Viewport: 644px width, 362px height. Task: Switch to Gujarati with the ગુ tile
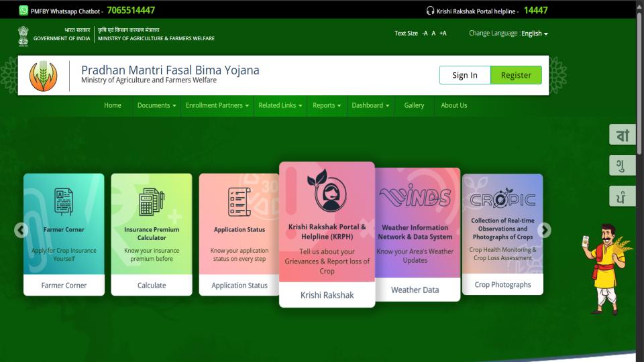(623, 166)
